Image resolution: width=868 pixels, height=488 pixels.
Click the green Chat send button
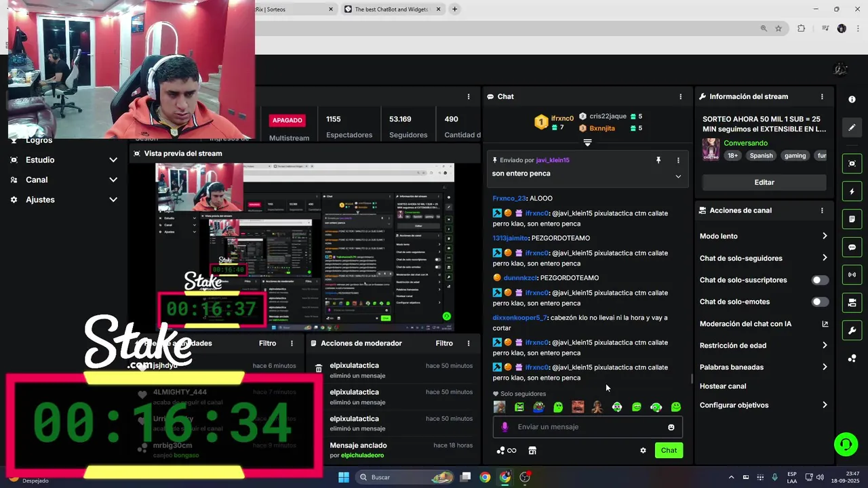click(669, 450)
